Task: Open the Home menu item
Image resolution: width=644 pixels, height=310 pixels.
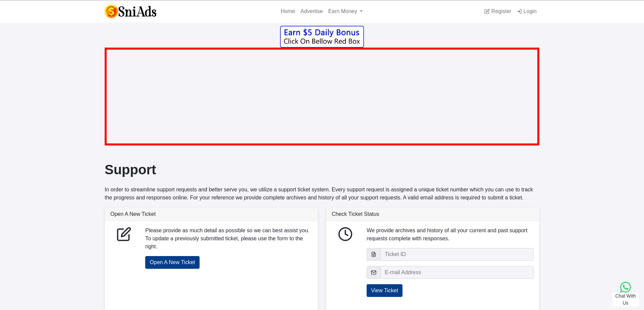Action: 287,11
